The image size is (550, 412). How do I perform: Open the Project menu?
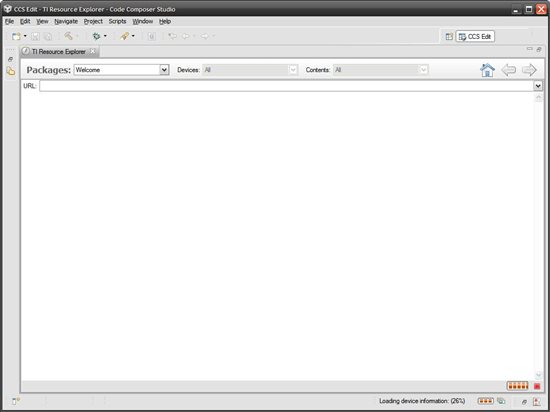pos(93,21)
